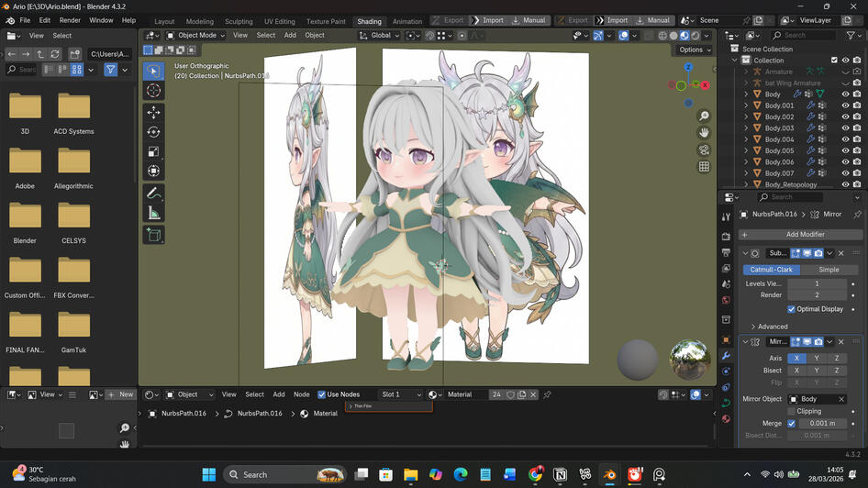
Task: Click the Windows Start button
Action: (x=209, y=474)
